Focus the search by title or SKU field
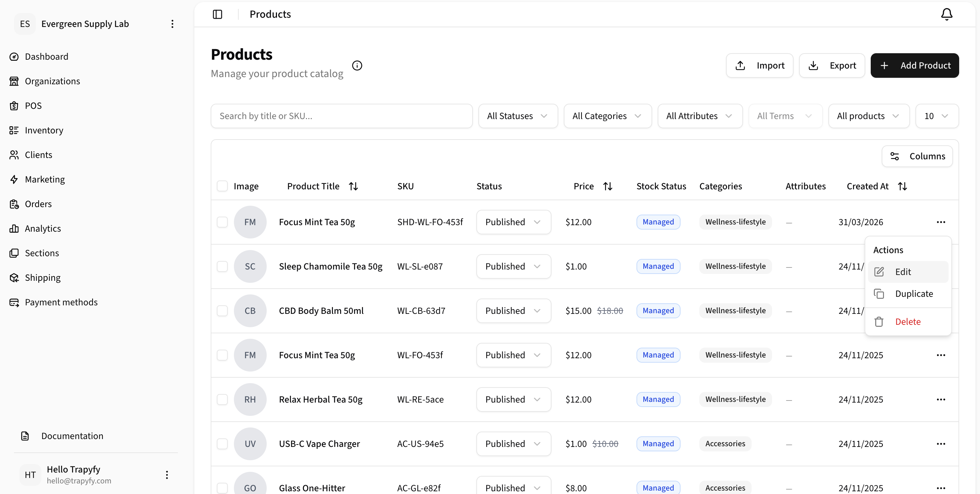 341,116
